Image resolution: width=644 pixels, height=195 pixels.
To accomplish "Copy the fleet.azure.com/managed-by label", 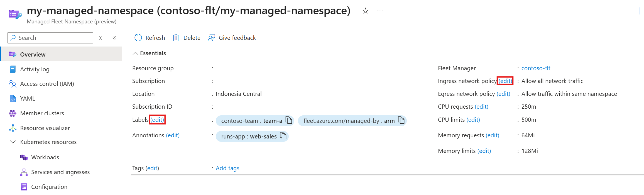I will [x=401, y=120].
